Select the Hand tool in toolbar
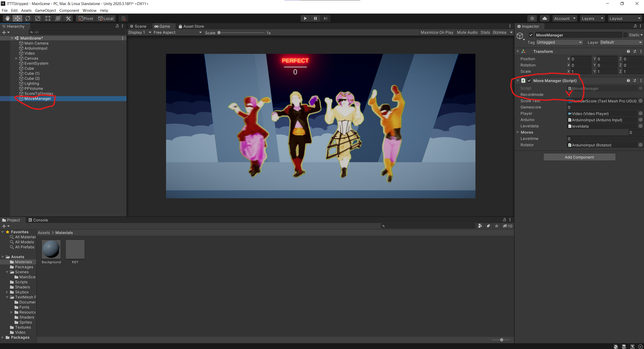644x349 pixels. point(8,18)
